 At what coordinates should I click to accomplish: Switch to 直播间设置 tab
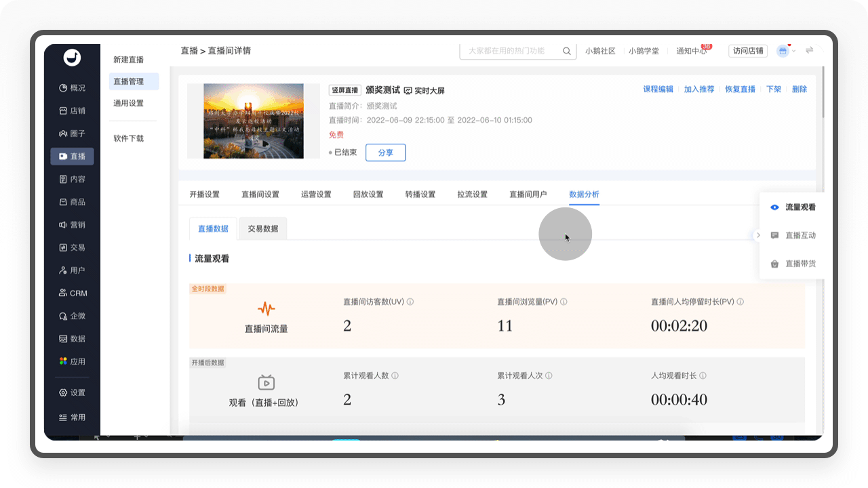[260, 195]
